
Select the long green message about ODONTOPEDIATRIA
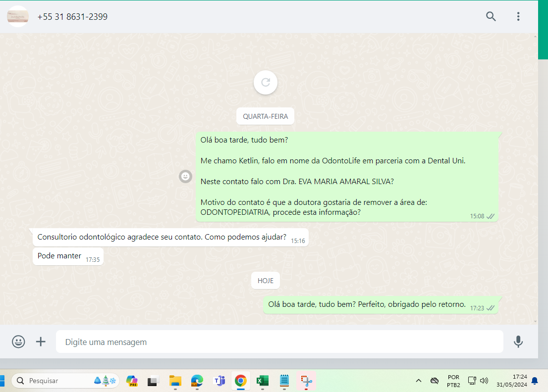pyautogui.click(x=347, y=176)
